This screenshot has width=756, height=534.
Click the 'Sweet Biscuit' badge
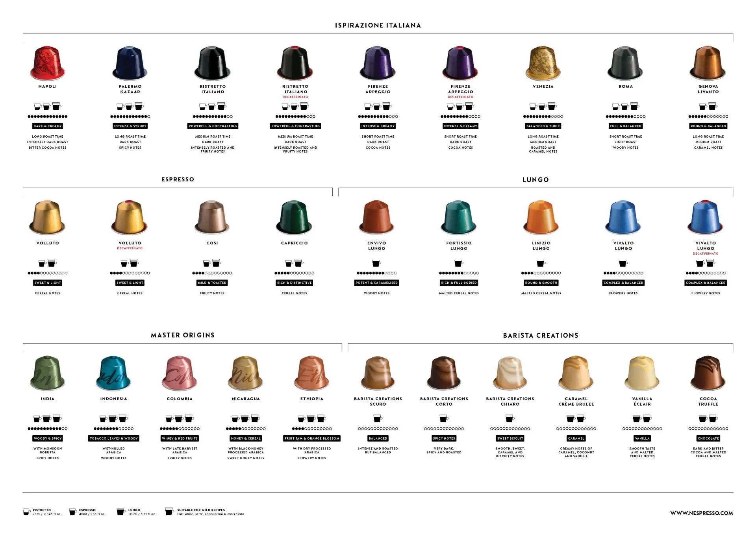tap(510, 438)
